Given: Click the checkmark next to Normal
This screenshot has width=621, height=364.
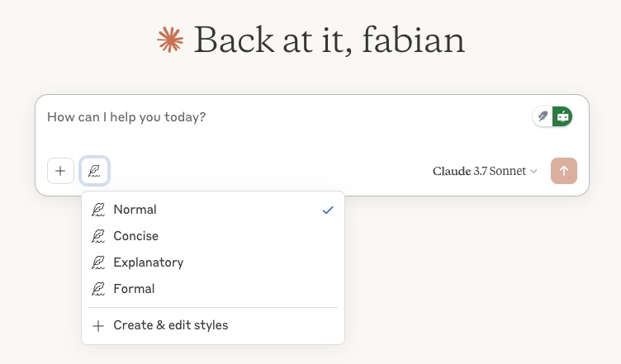Looking at the screenshot, I should pyautogui.click(x=328, y=210).
